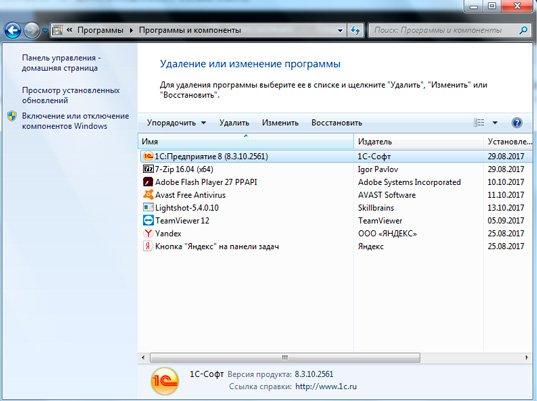Go back with the blue arrow button
537x401 pixels.
[x=13, y=31]
